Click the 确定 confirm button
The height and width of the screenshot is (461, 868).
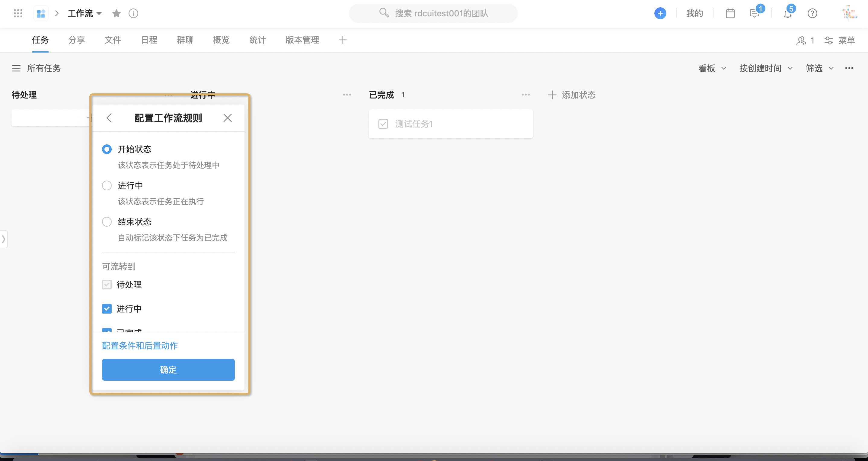(x=168, y=369)
